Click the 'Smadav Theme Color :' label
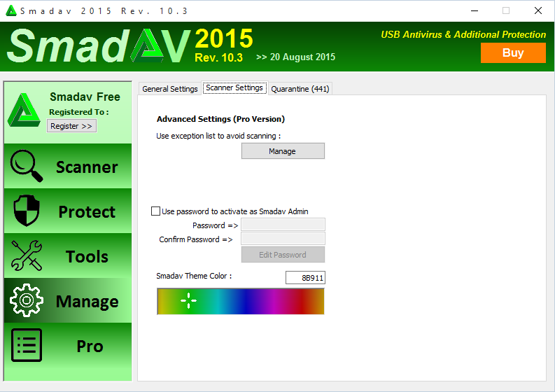555x392 pixels. tap(194, 276)
